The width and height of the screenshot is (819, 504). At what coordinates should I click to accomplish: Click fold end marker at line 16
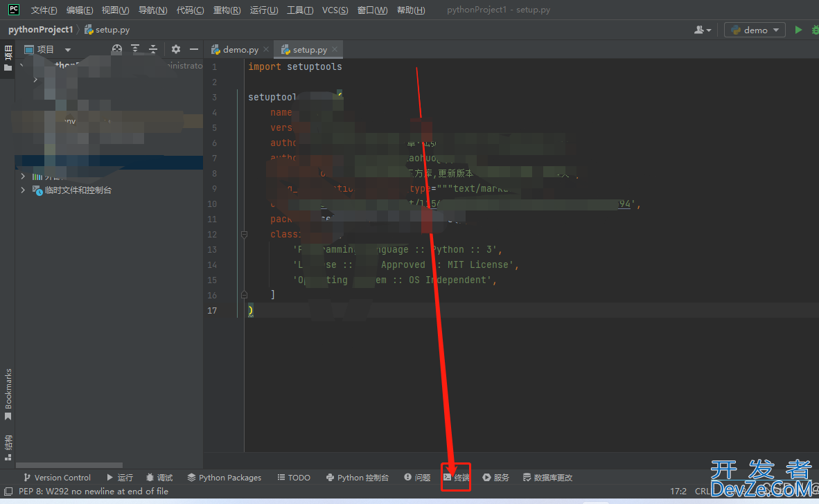pos(244,296)
